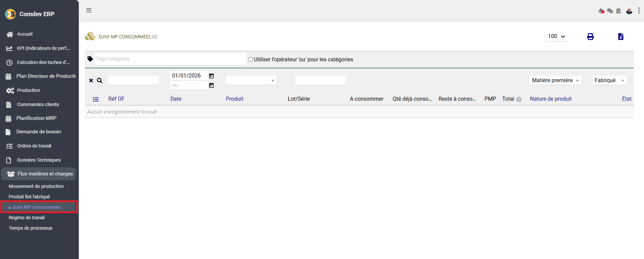Open Plan Directeur de Production menu
This screenshot has width=644, height=259.
click(46, 76)
